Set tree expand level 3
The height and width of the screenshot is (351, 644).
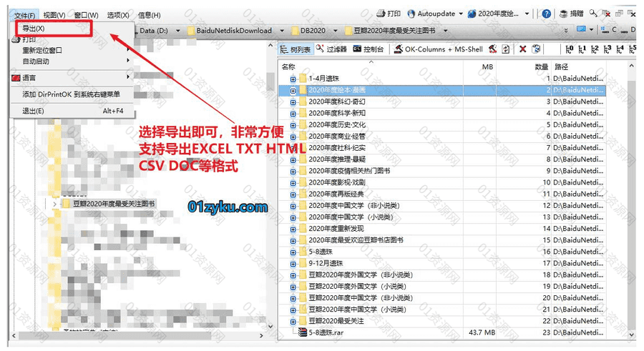pyautogui.click(x=608, y=49)
